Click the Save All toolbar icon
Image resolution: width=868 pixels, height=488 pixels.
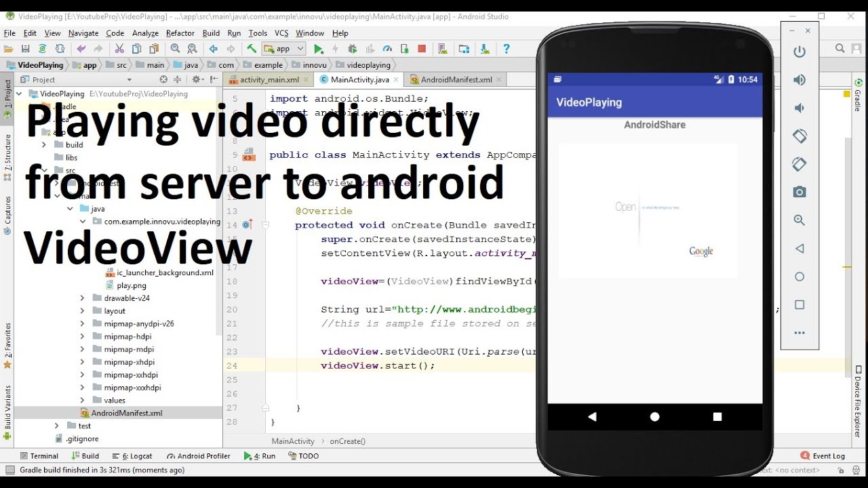tap(26, 49)
